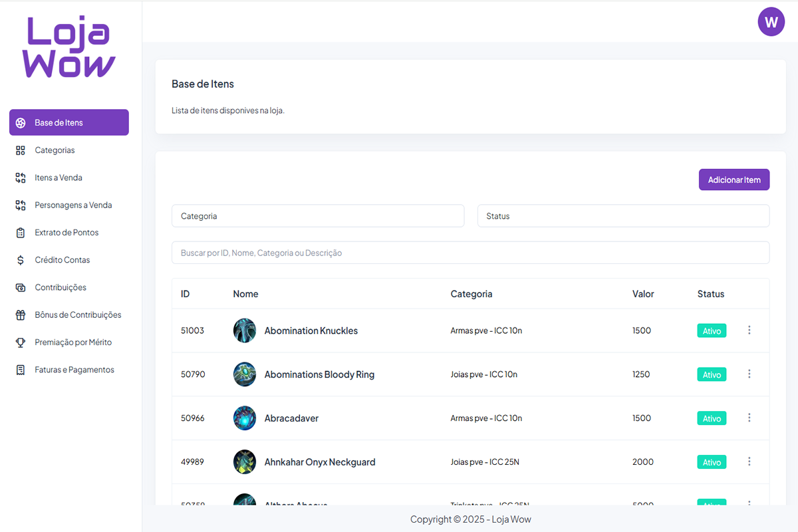Click the Contribuições wallet icon
Screen dimensions: 798x532
pos(21,287)
